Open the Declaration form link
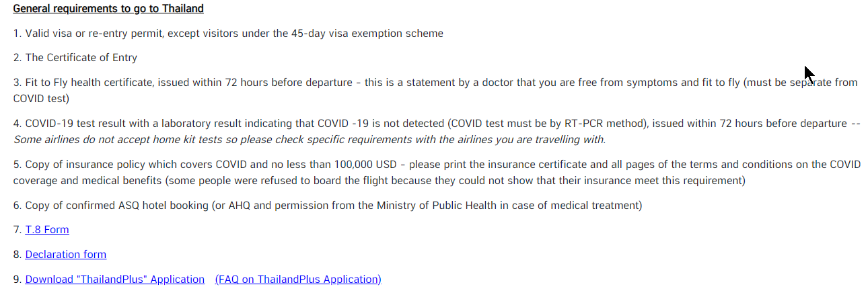The height and width of the screenshot is (293, 868). click(66, 255)
